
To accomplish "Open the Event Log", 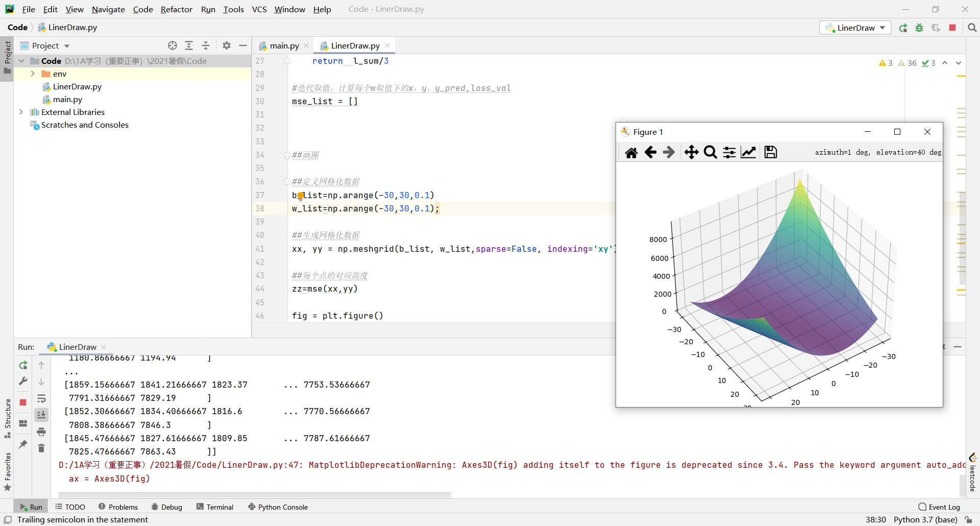I will [x=939, y=507].
